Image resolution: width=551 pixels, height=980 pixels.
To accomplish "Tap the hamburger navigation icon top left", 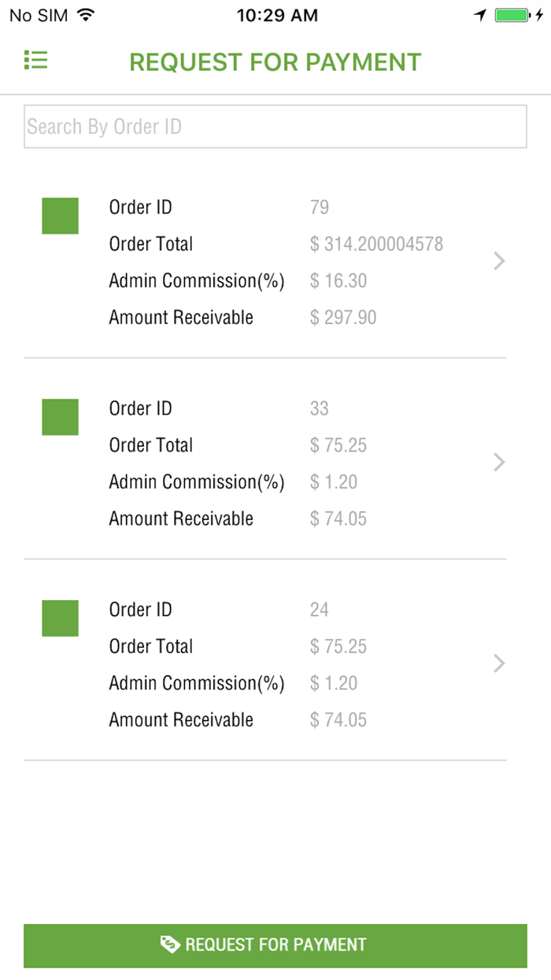I will pyautogui.click(x=35, y=61).
